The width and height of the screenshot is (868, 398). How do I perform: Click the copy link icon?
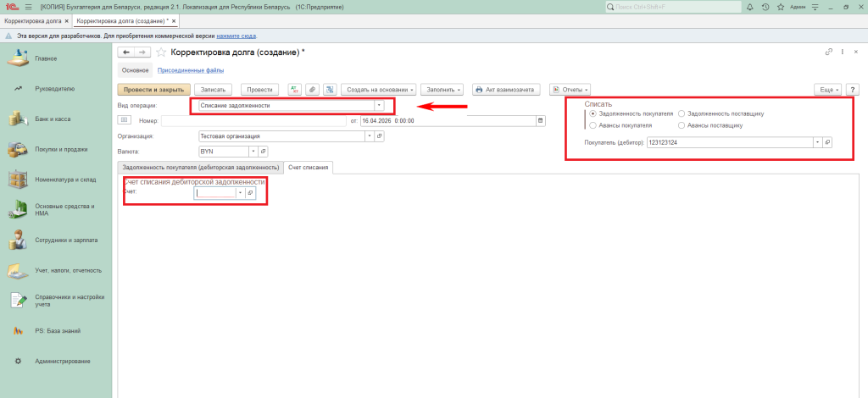coord(828,53)
